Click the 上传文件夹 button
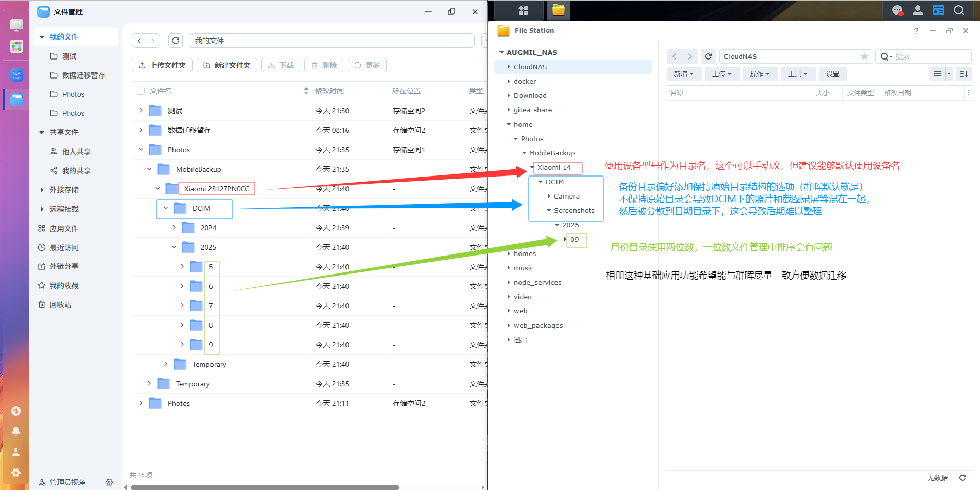Viewport: 980px width, 490px height. tap(162, 65)
